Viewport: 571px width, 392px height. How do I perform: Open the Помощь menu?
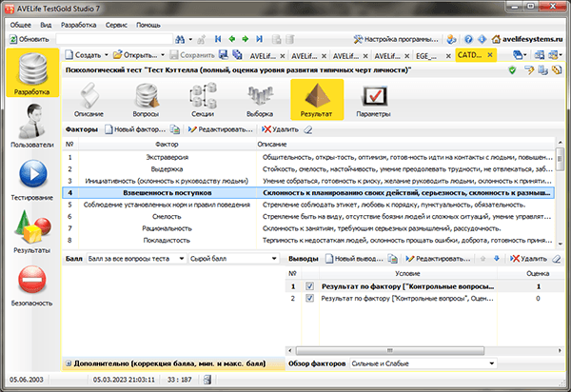click(x=148, y=25)
